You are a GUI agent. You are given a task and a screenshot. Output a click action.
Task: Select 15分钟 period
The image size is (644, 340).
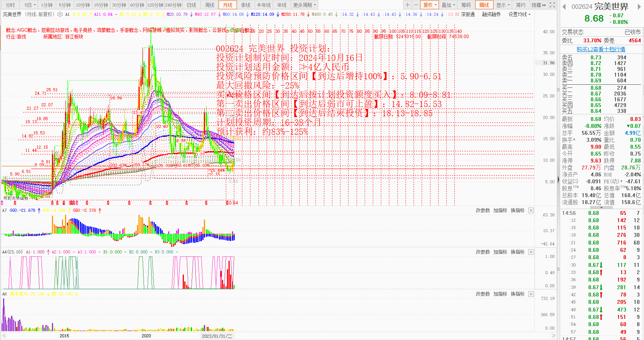[101, 5]
